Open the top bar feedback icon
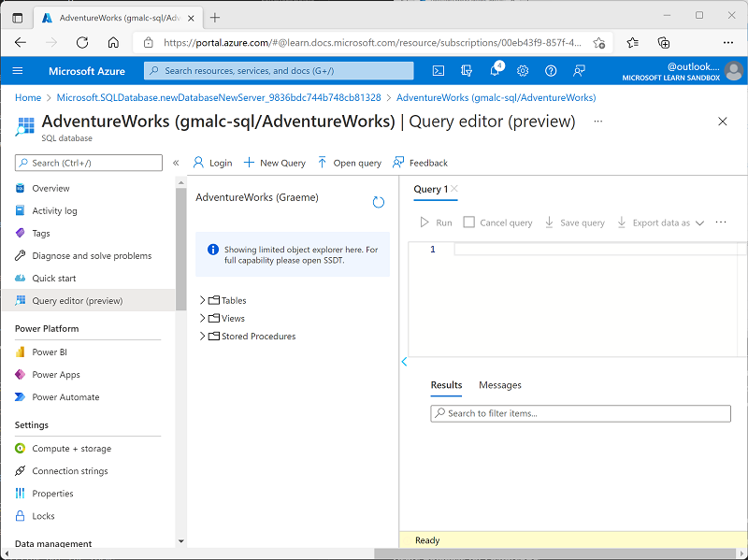 [579, 71]
